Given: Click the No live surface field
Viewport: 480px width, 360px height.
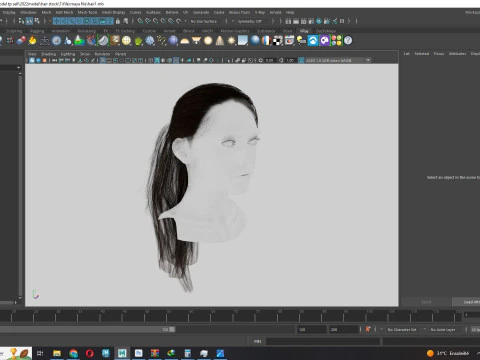Looking at the screenshot, I should (204, 21).
